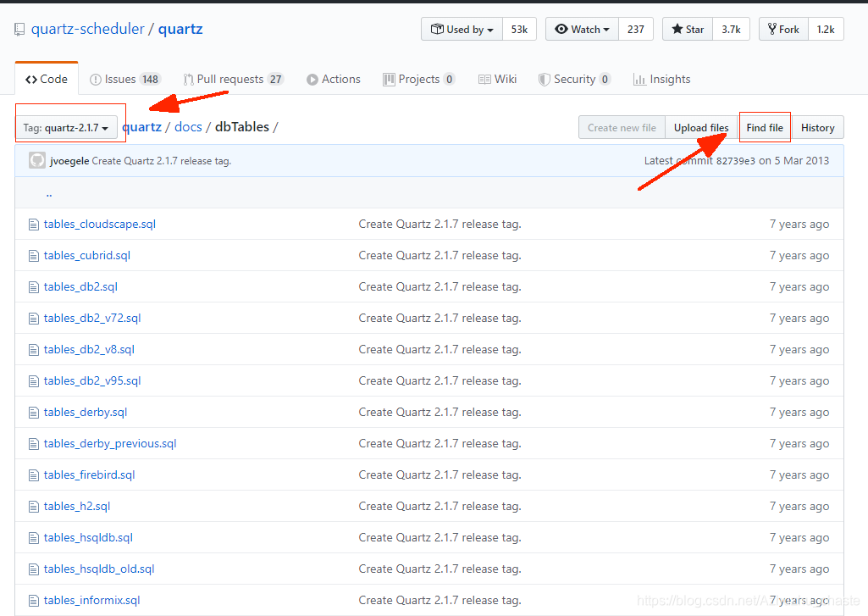Image resolution: width=868 pixels, height=616 pixels.
Task: Select the Security shield icon
Action: click(543, 79)
